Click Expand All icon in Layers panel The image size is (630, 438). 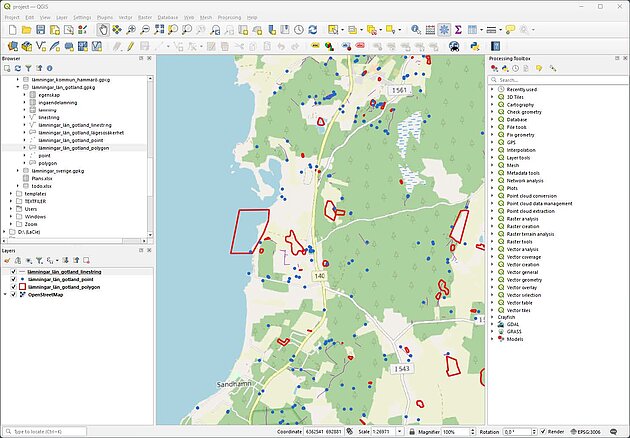(x=65, y=260)
